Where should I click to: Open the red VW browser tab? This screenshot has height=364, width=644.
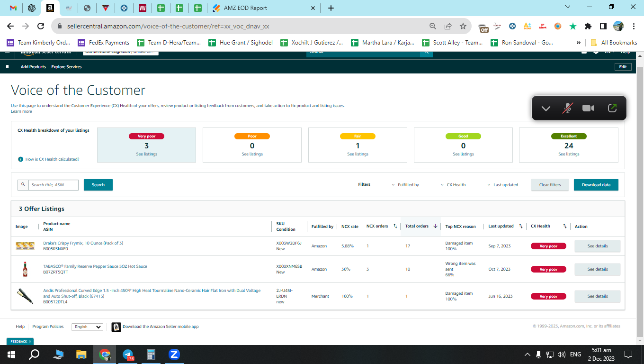[x=143, y=8]
